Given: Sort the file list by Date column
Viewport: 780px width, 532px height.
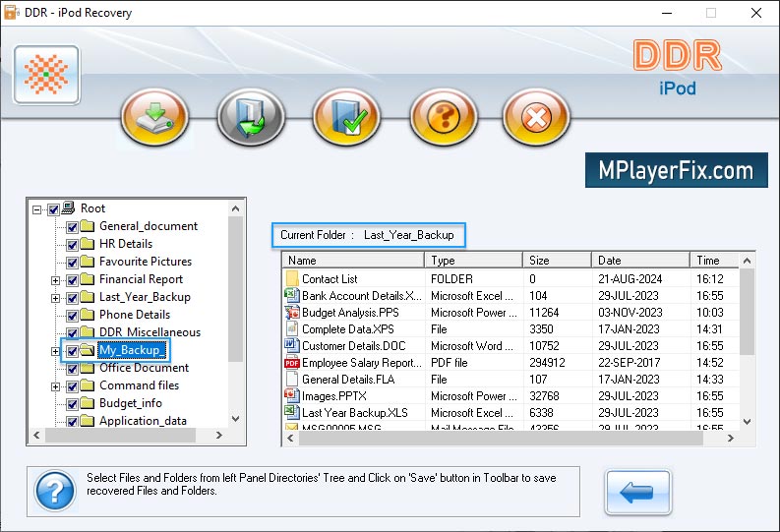Looking at the screenshot, I should click(x=640, y=261).
